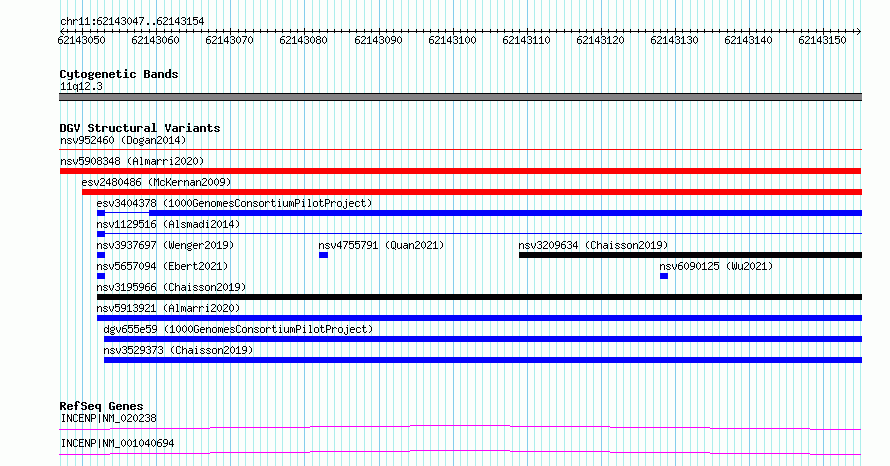Click the red bar under esv2480486
This screenshot has width=890, height=466.
coord(472,192)
